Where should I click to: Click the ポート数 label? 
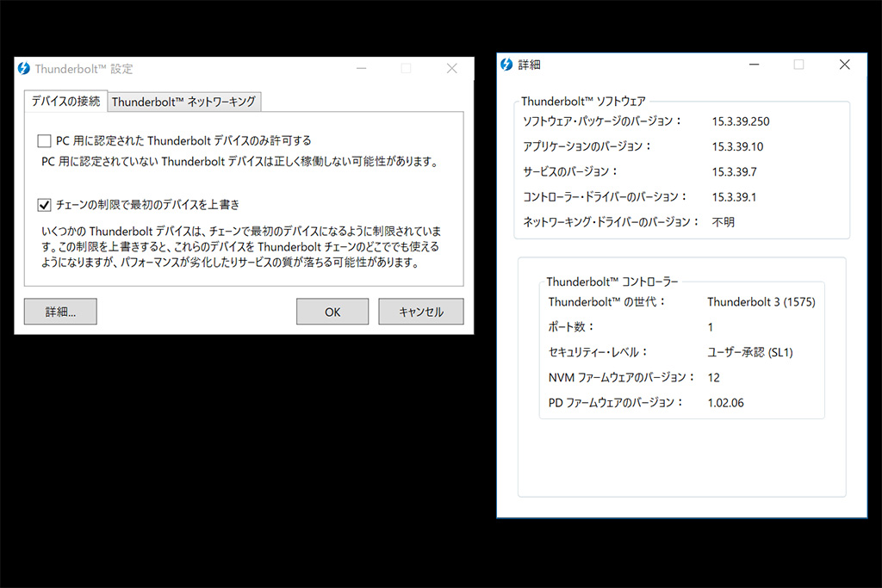[571, 326]
